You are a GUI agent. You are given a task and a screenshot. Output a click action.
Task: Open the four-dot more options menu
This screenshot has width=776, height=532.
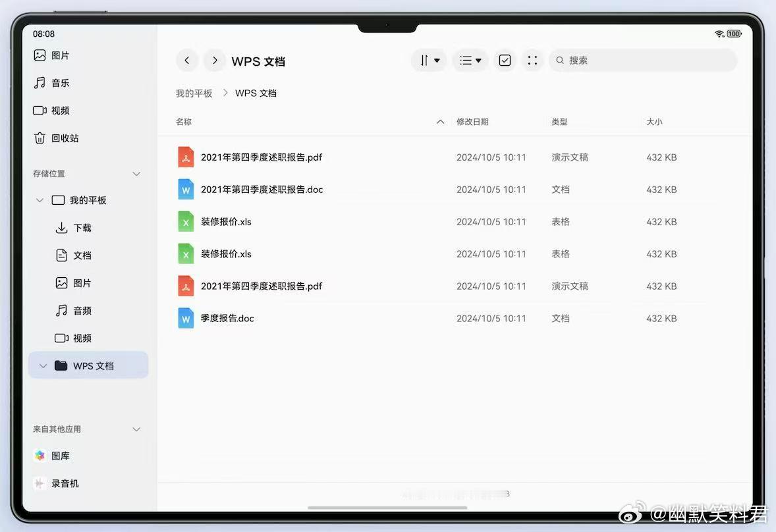click(532, 61)
